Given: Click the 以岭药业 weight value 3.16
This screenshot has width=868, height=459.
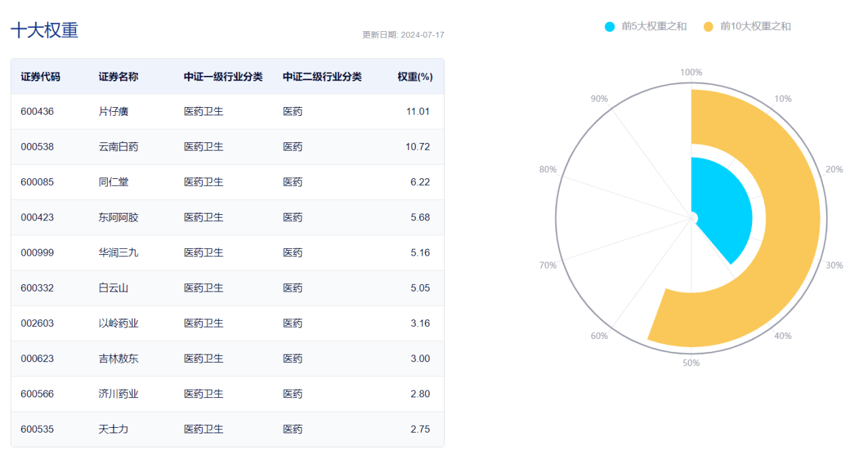Looking at the screenshot, I should [x=420, y=323].
